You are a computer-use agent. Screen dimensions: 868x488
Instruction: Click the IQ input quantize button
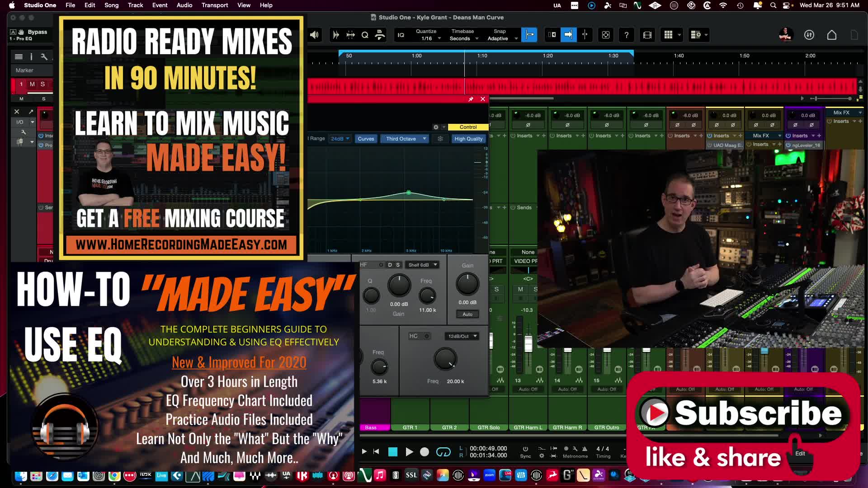pyautogui.click(x=401, y=35)
